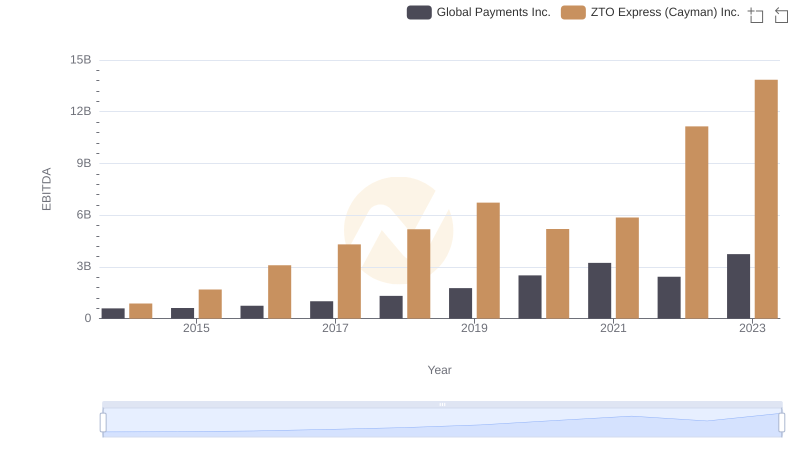
Task: Click the 15B y-axis label
Action: pos(81,60)
